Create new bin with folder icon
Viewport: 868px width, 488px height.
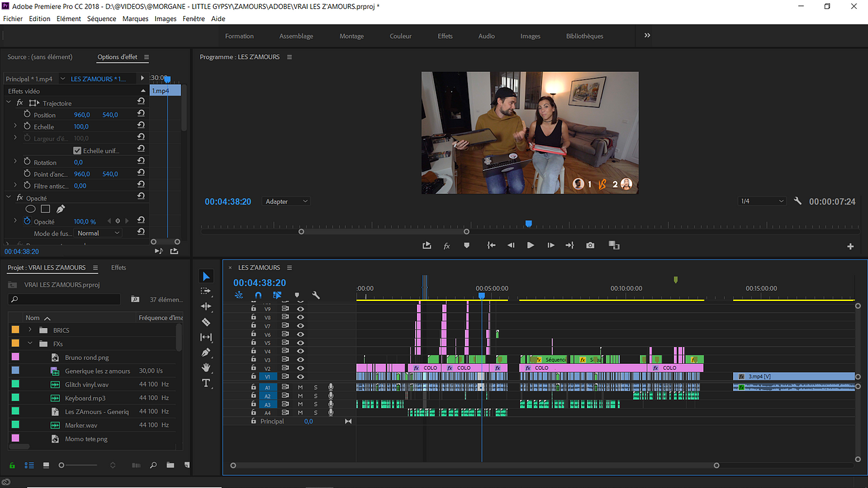(x=170, y=465)
